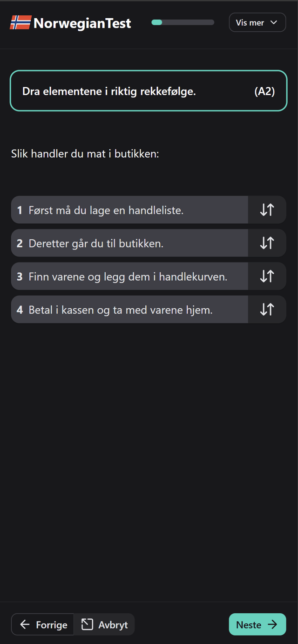Select item 4 'Betal i kassen og ta med varene hjem'
The image size is (298, 644).
129,309
